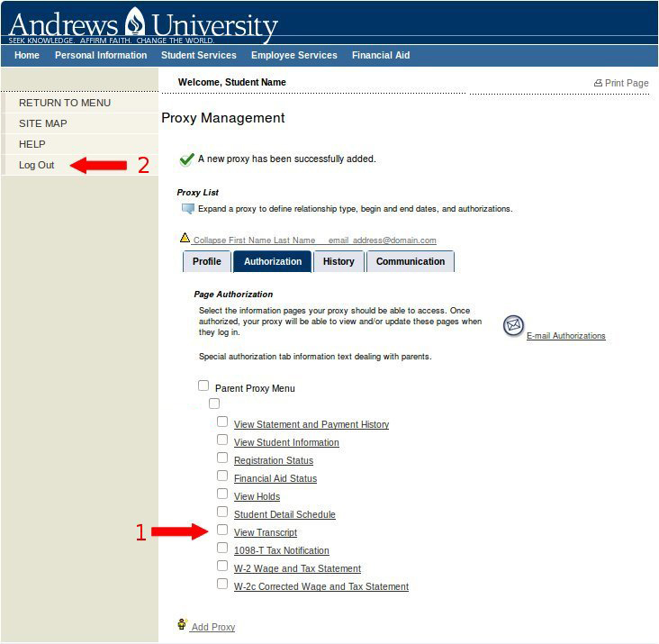Open the Financial Aid menu
This screenshot has width=659, height=644.
(381, 55)
